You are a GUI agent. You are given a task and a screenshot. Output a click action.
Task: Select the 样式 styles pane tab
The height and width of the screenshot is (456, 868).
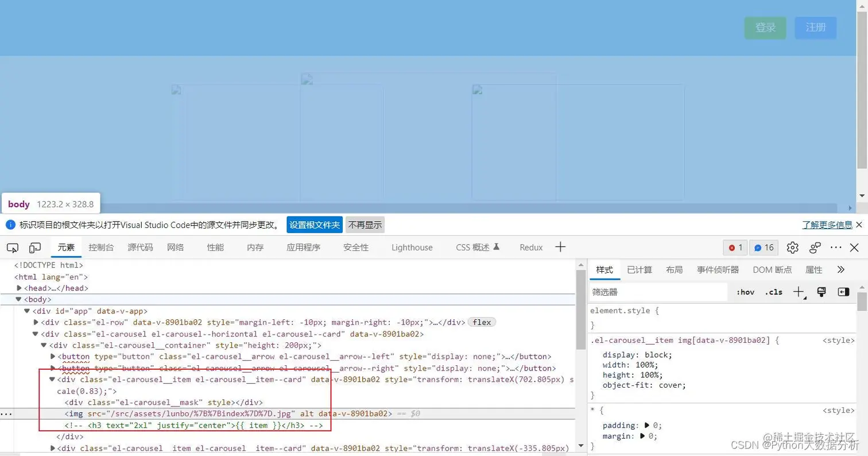tap(604, 269)
